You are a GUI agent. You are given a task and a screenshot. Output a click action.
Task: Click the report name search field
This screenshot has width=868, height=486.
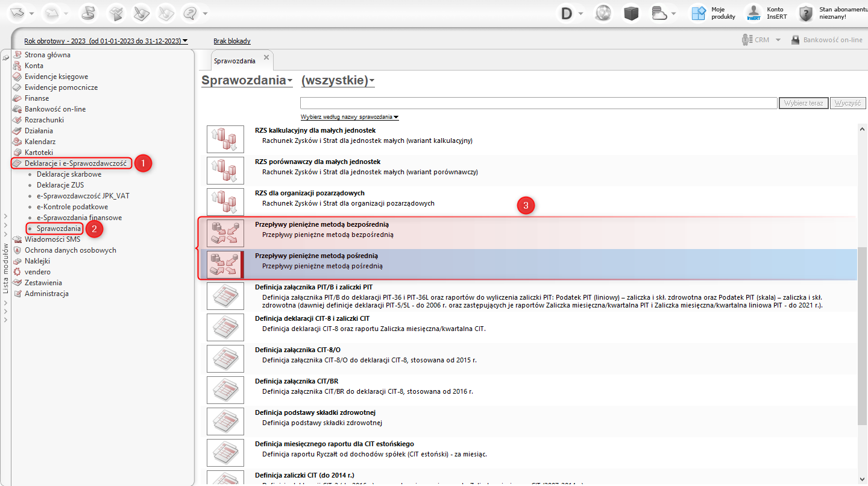coord(539,103)
